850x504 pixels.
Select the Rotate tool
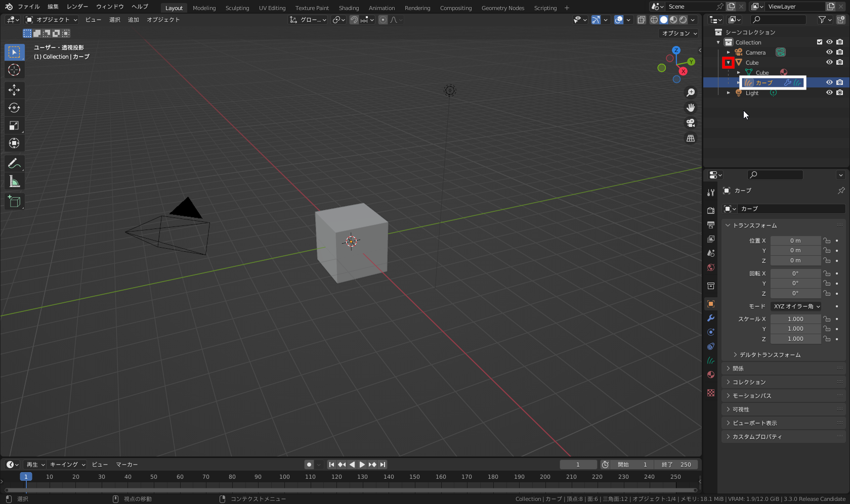14,108
